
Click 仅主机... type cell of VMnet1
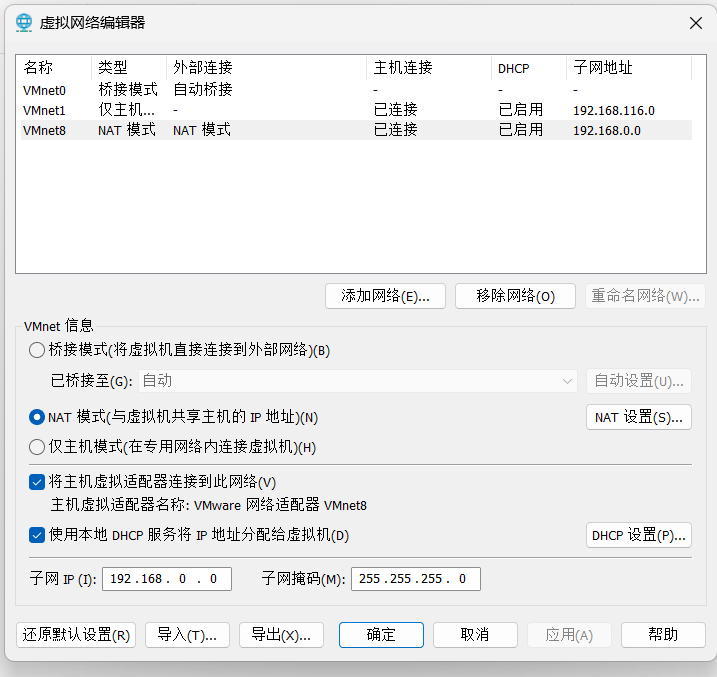tap(127, 110)
